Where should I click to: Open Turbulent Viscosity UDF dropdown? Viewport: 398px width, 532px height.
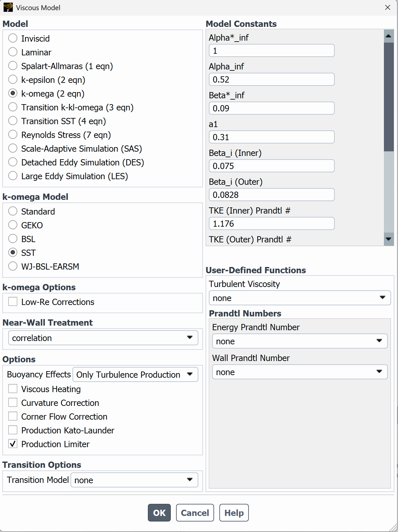tap(300, 298)
